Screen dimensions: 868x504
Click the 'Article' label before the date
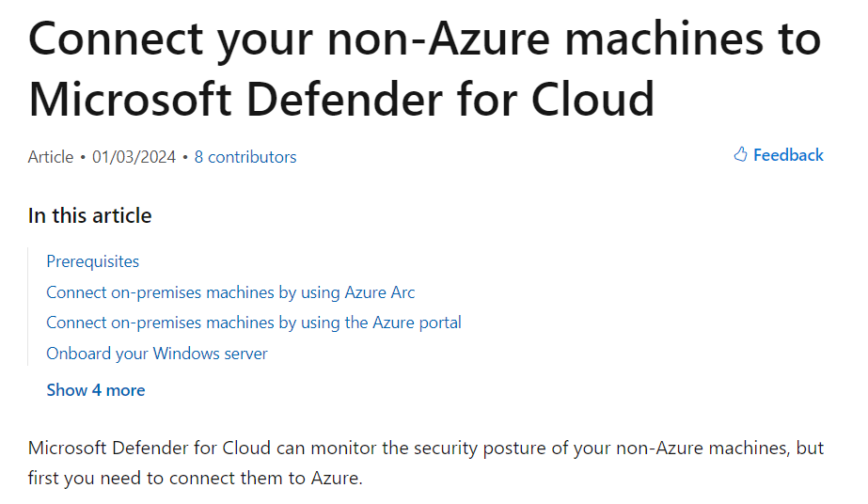[x=51, y=157]
